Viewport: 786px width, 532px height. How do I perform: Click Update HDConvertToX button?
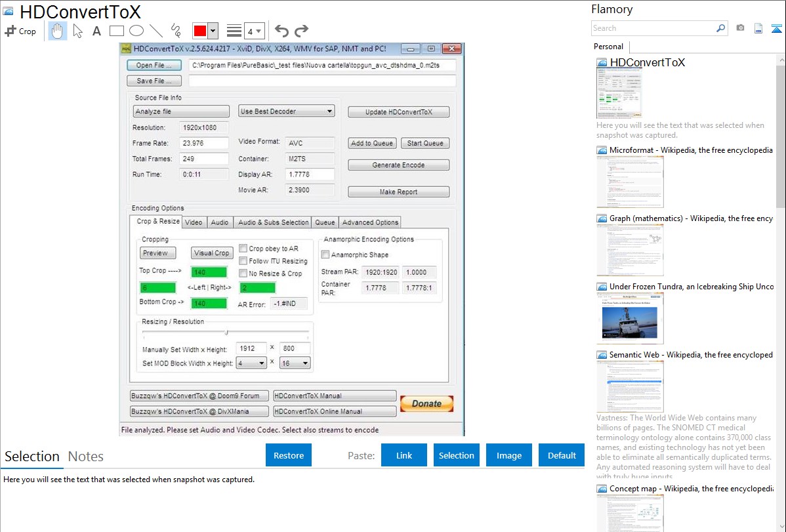398,112
